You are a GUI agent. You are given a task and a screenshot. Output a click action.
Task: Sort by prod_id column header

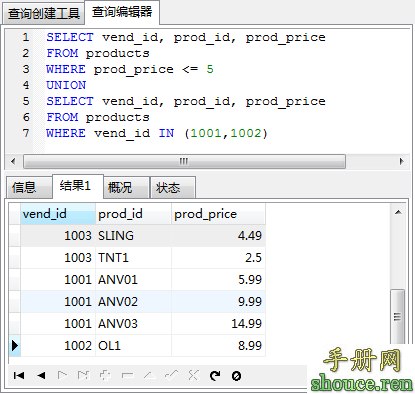(x=133, y=214)
